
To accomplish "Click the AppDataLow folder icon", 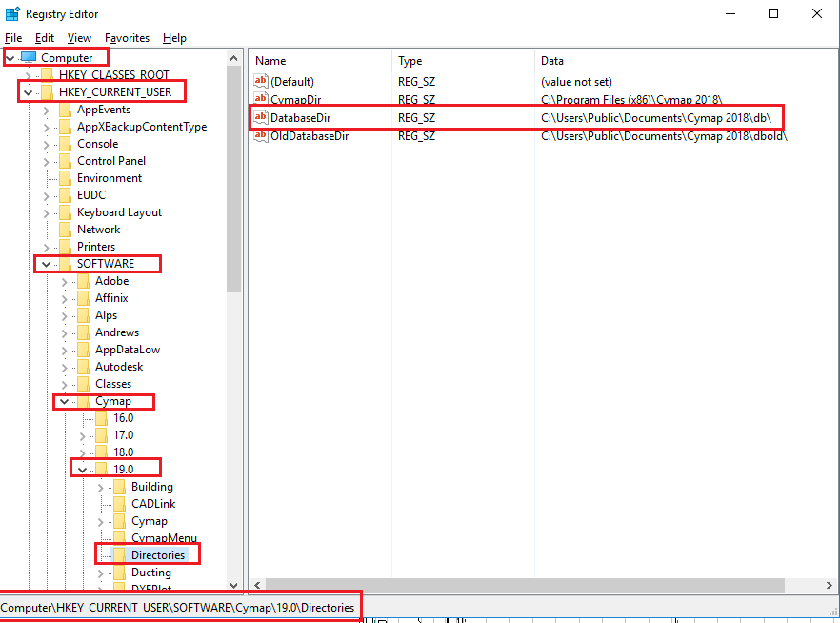I will [84, 350].
